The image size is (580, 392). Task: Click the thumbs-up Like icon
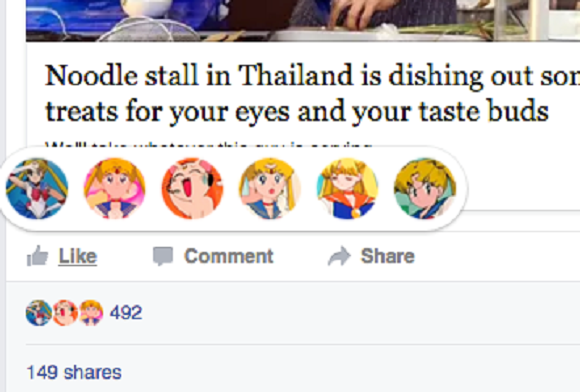point(37,256)
